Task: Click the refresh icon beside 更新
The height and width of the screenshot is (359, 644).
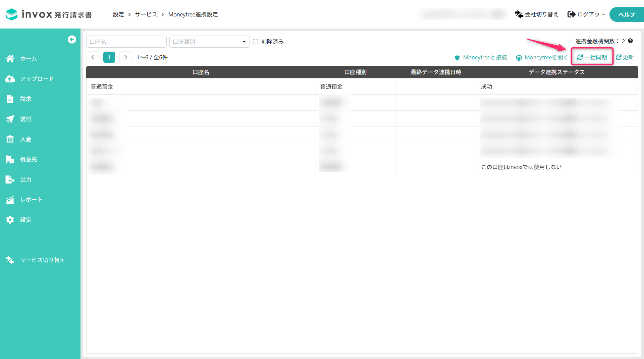Action: point(619,57)
